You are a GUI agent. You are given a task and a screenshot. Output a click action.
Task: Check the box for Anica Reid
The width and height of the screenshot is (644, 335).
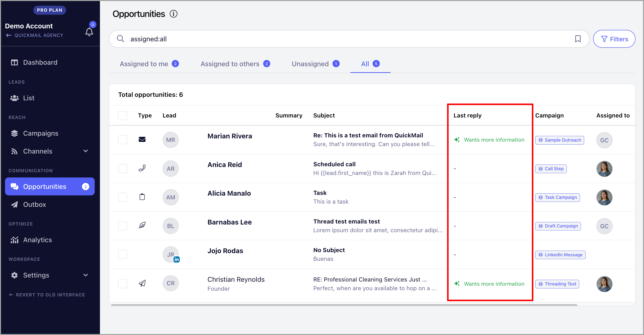(123, 168)
